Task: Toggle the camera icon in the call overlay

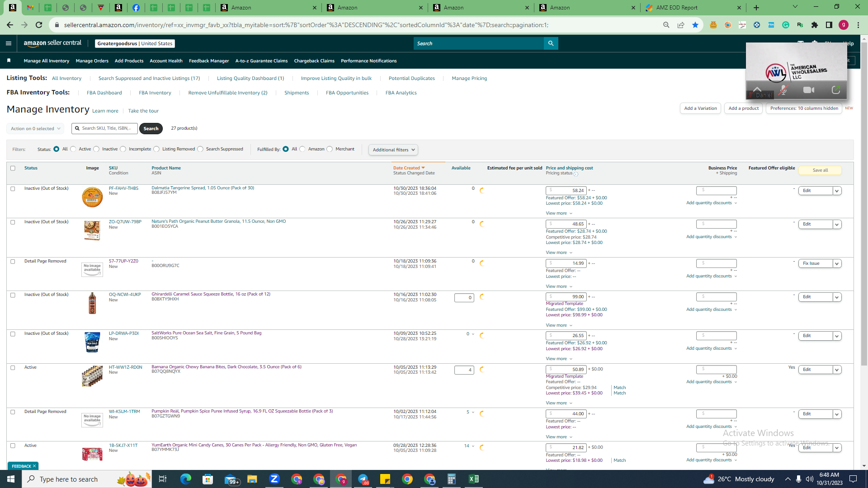Action: 809,90
